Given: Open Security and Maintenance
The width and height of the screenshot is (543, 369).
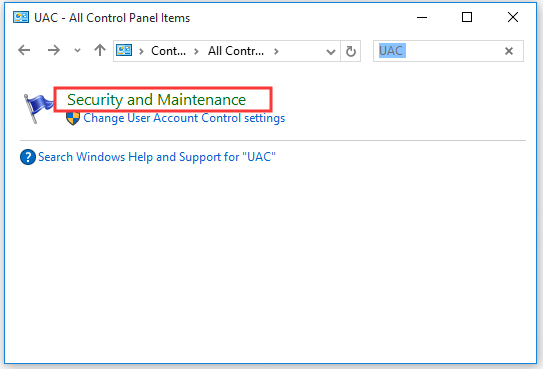Looking at the screenshot, I should pyautogui.click(x=157, y=100).
